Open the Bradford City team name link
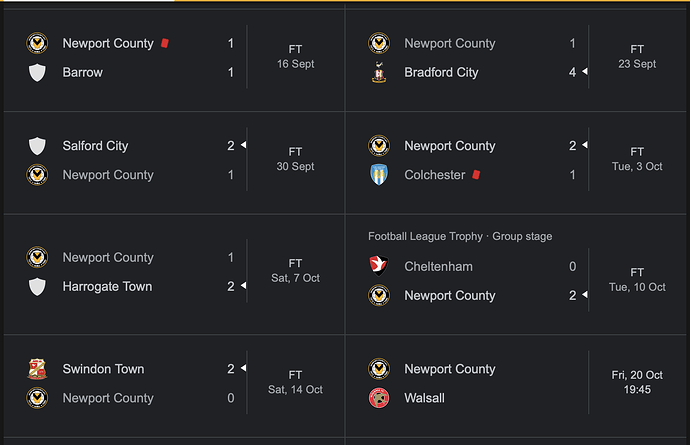 click(x=441, y=72)
